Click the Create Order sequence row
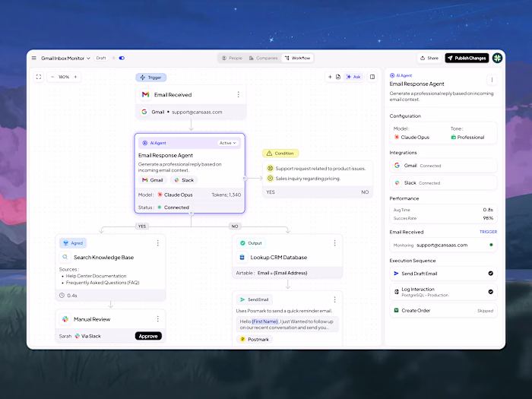This screenshot has height=399, width=532. coord(443,310)
